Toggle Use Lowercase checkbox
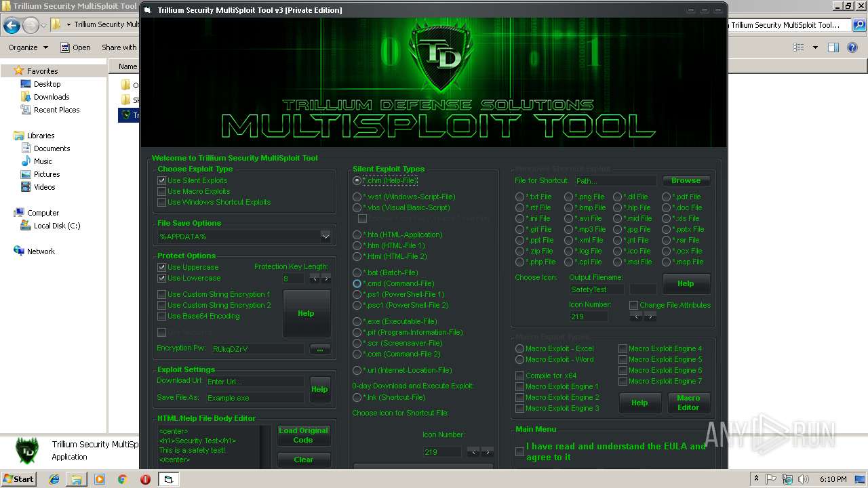868x488 pixels. (x=161, y=278)
